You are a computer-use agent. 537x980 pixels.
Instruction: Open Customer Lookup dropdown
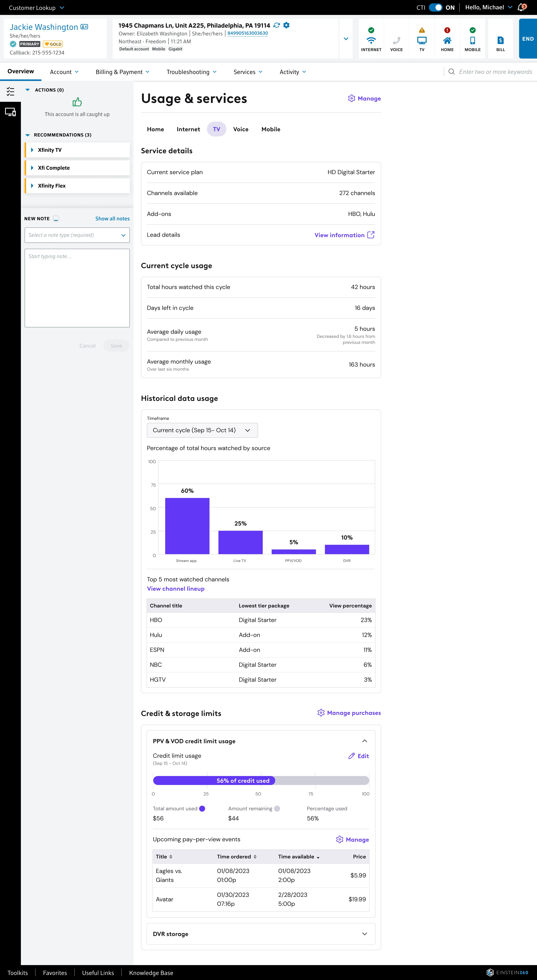click(x=37, y=8)
